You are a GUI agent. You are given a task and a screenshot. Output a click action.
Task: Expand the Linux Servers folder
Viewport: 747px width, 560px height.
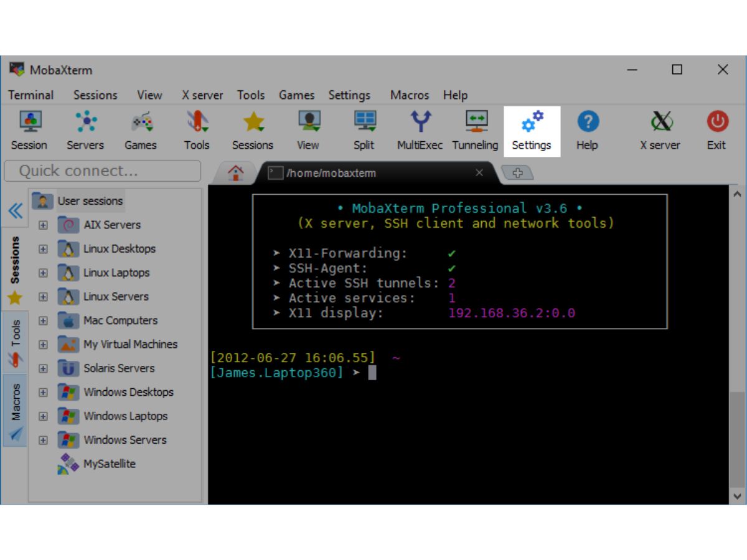coord(43,297)
